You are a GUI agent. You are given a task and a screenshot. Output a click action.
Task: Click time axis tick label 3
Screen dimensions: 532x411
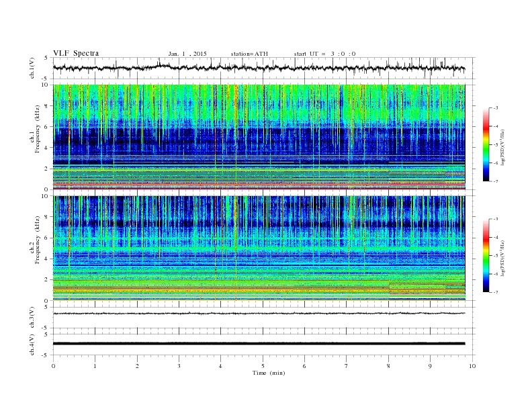tap(179, 366)
